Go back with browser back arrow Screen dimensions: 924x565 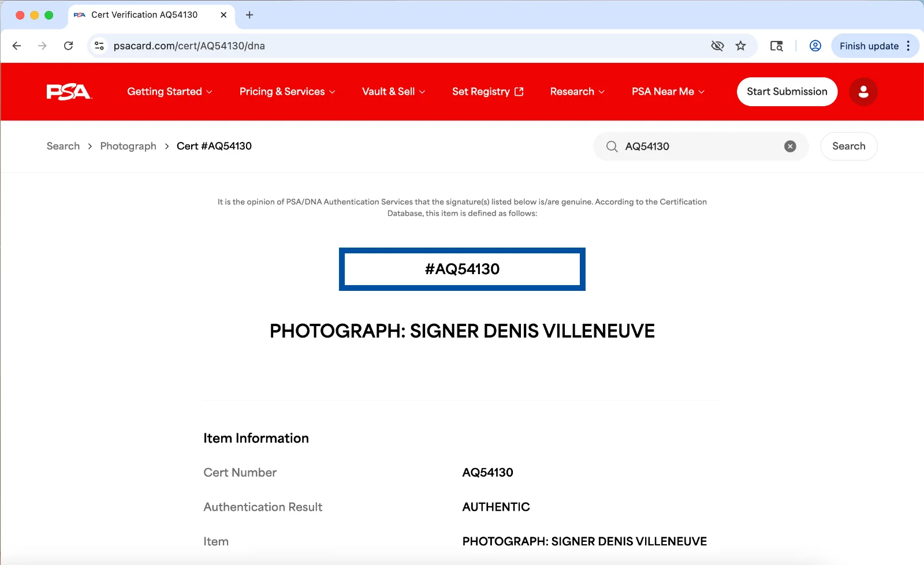click(17, 46)
